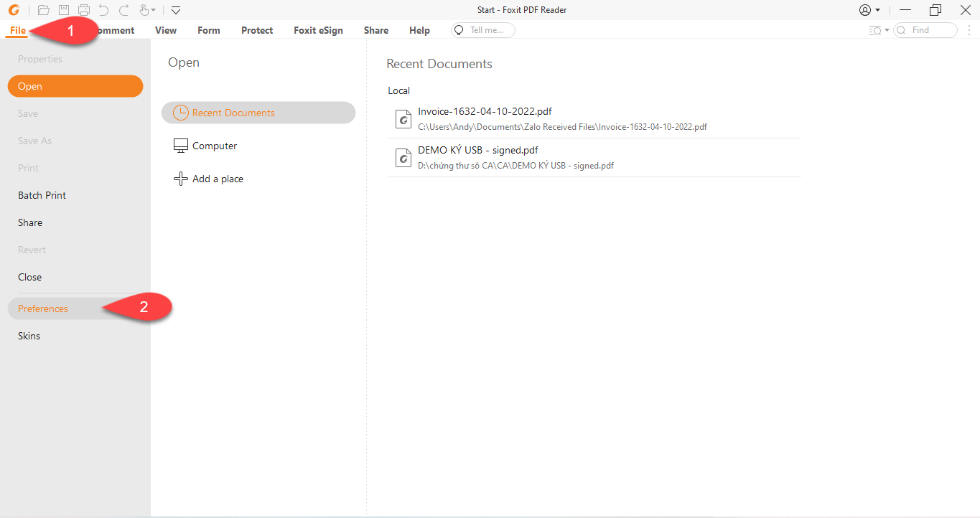
Task: Click the monitor icon beside Computer
Action: click(181, 146)
